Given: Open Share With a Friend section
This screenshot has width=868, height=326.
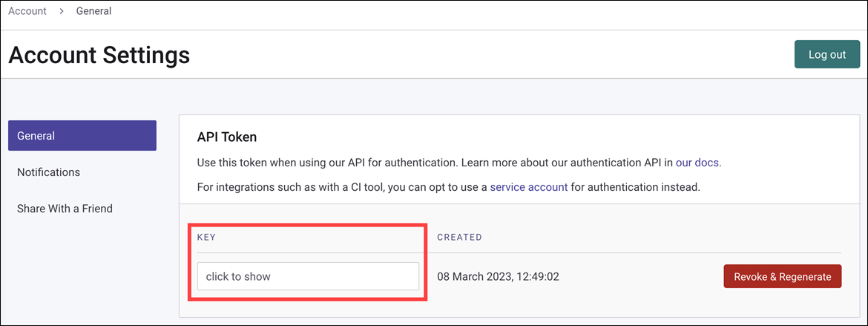Looking at the screenshot, I should click(65, 209).
